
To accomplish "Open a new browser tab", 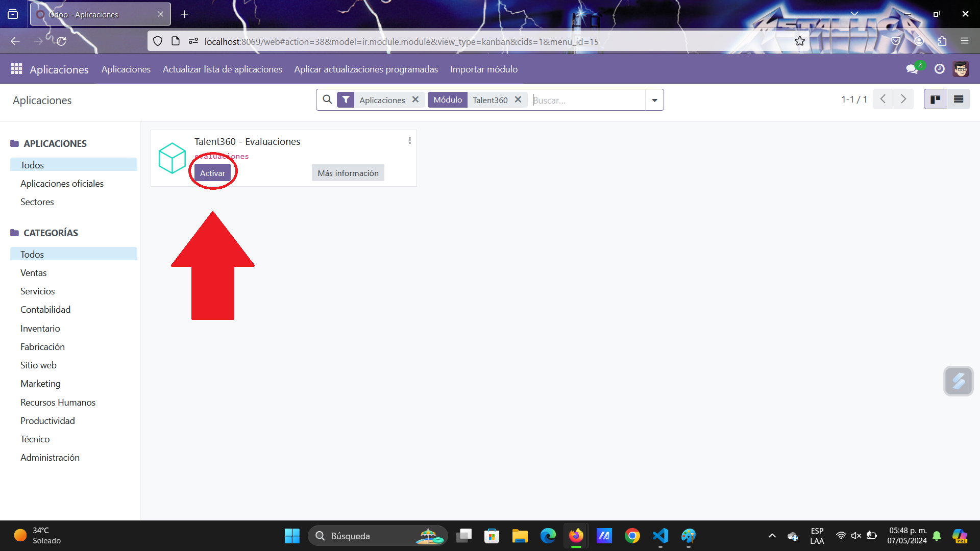I will pos(184,14).
